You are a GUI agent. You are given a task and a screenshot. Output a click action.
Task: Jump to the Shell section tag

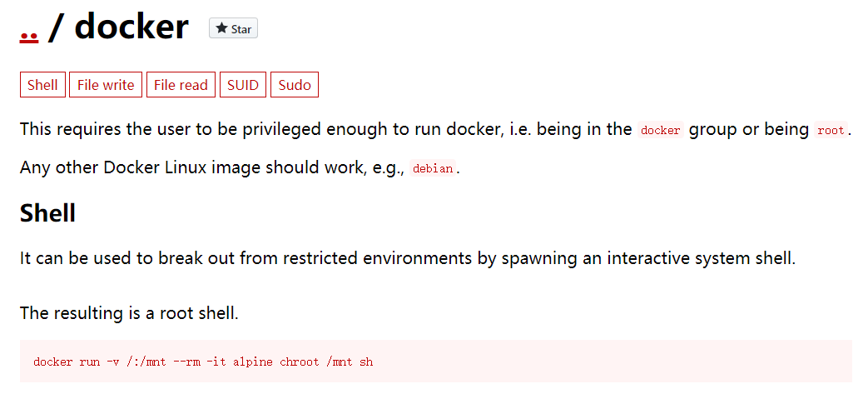(x=42, y=85)
